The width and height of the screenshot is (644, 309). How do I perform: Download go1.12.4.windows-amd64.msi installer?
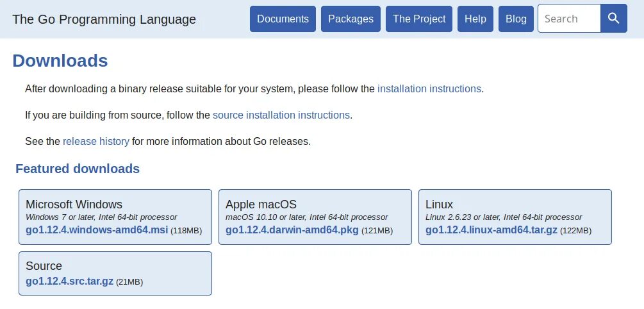pos(97,230)
